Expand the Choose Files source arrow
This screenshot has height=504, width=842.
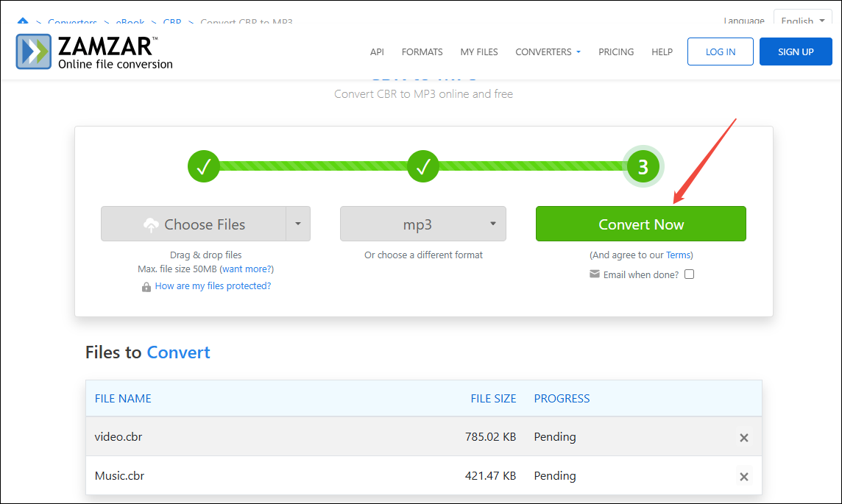tap(298, 224)
